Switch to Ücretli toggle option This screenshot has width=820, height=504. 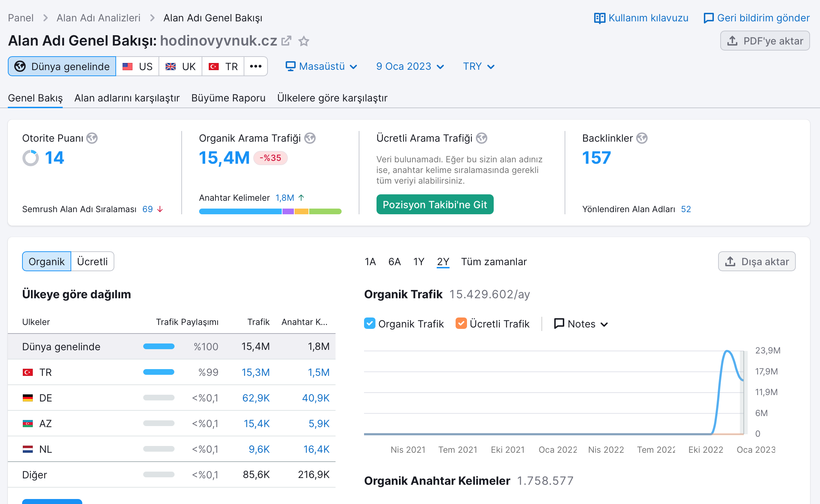[92, 261]
